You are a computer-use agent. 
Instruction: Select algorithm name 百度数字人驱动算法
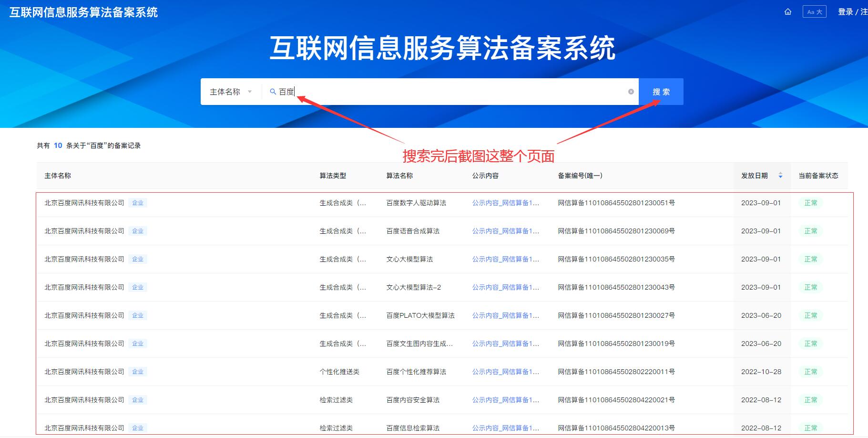tap(416, 203)
